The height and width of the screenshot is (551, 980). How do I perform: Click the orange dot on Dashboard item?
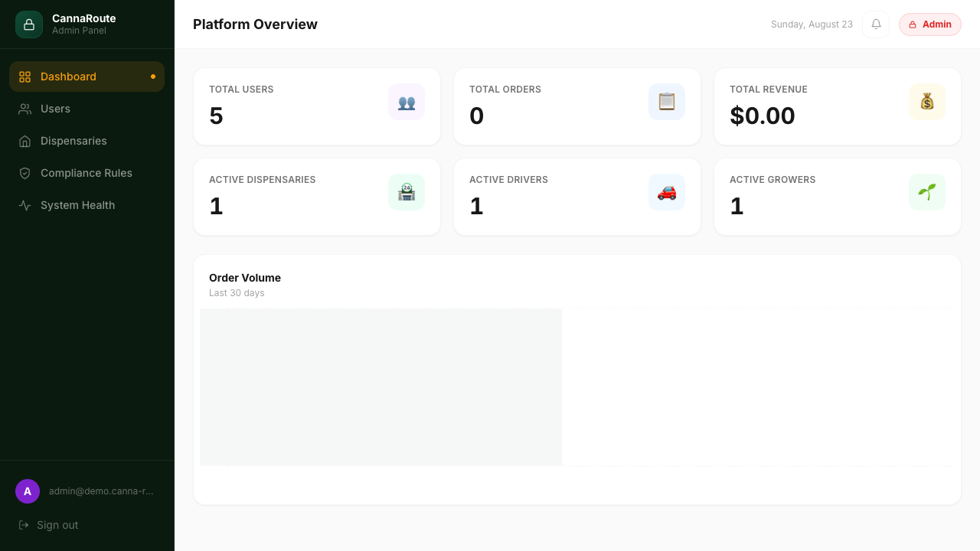153,77
